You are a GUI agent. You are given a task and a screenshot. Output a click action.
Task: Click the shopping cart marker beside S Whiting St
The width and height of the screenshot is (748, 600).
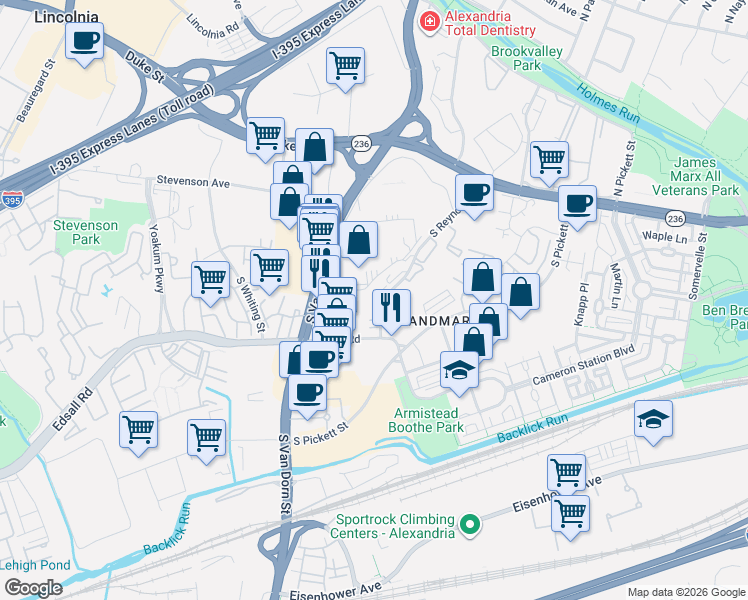pos(270,271)
